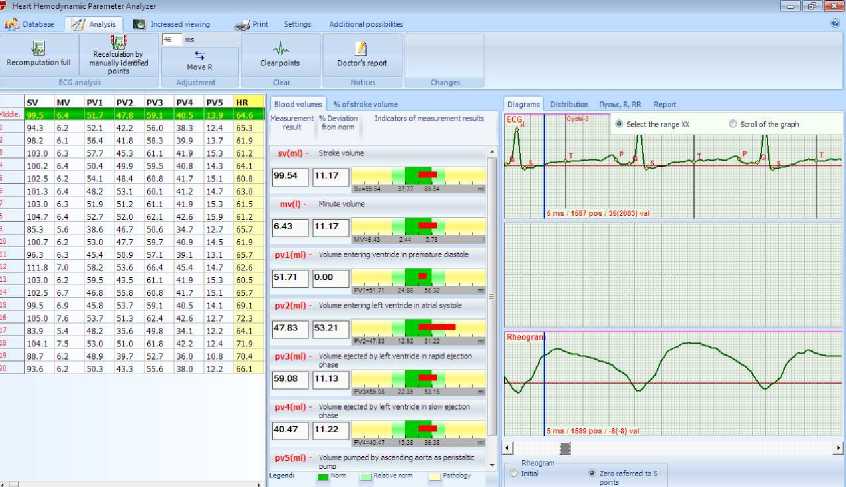Click the Recomputation full icon
The height and width of the screenshot is (487, 846).
point(39,47)
